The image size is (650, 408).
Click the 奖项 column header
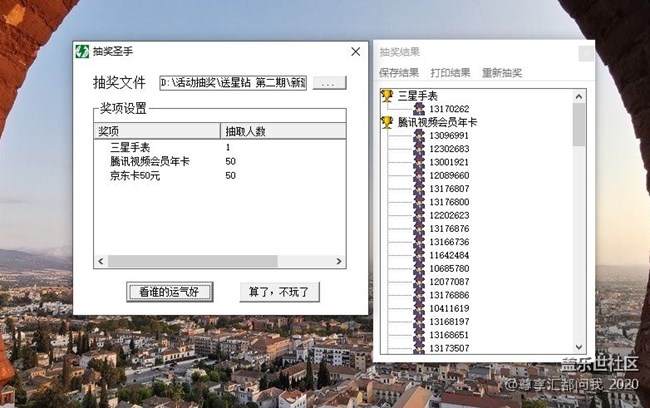pos(157,131)
